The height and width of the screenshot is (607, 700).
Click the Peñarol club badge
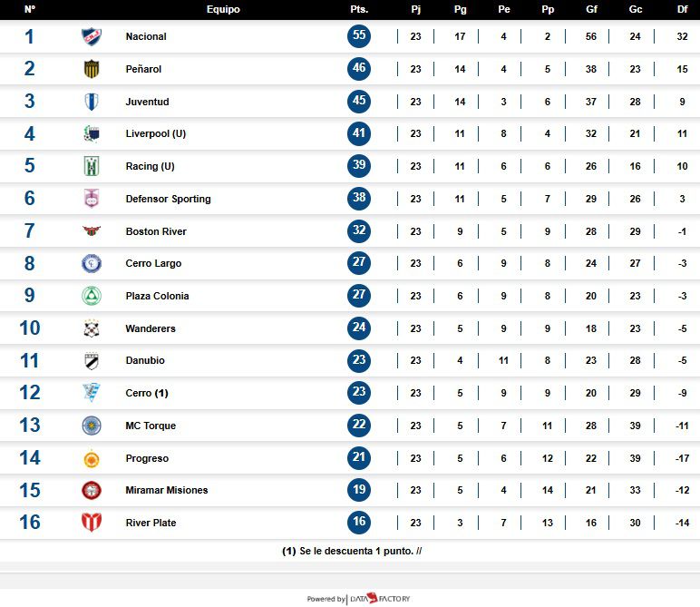(92, 69)
